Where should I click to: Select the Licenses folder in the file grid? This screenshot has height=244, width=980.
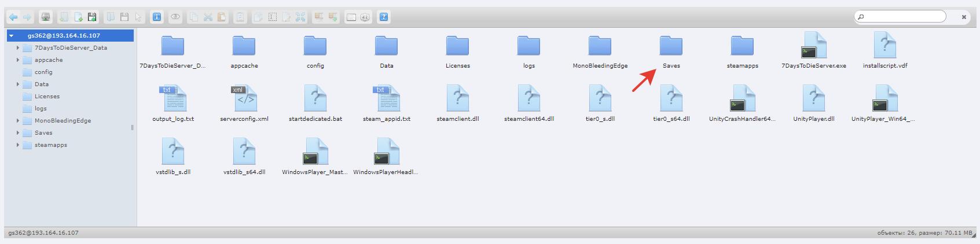457,51
